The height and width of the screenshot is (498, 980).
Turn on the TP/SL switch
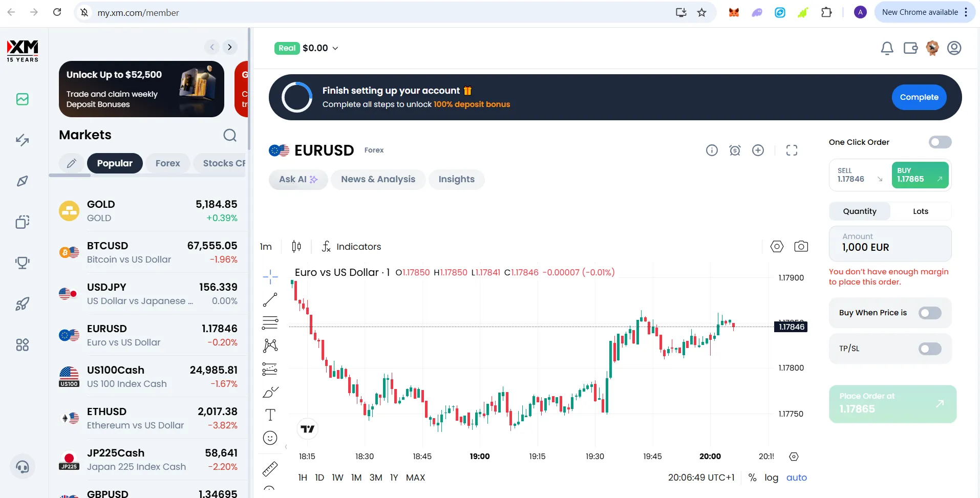[x=930, y=349]
